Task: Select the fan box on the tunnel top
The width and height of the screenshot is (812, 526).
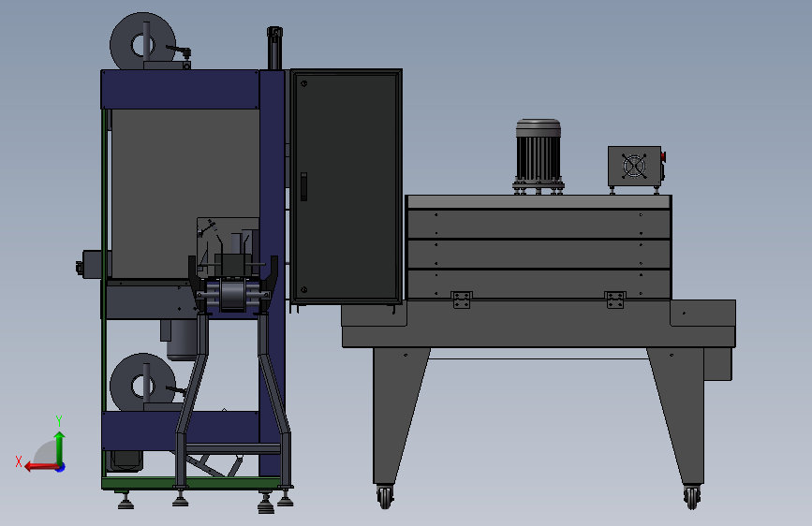Action: (x=634, y=167)
